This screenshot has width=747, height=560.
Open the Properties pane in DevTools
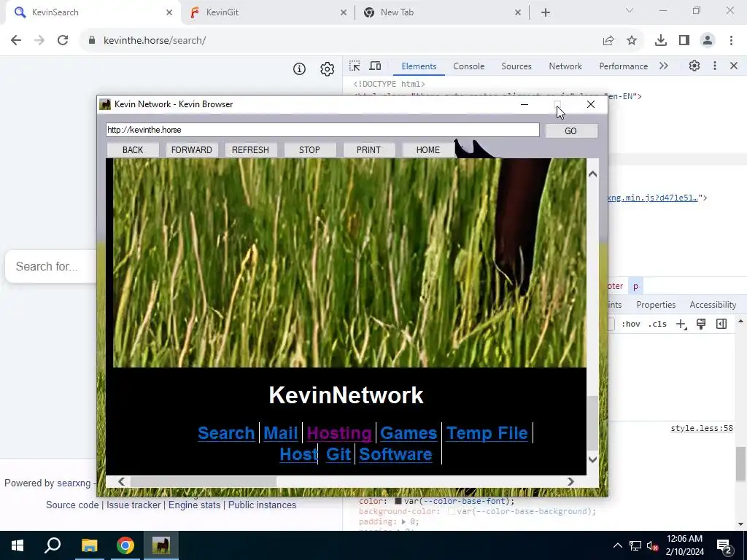[656, 305]
